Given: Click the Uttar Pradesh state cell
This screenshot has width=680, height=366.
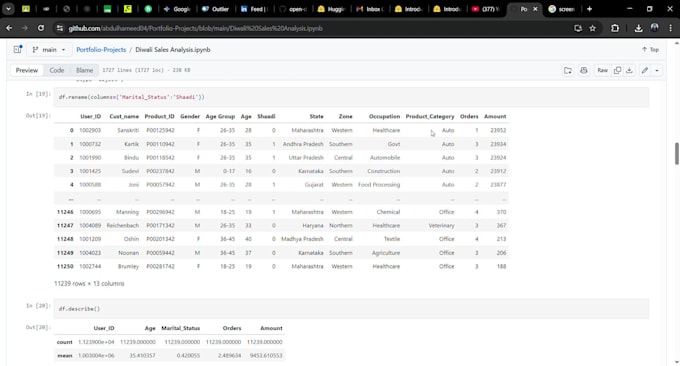Looking at the screenshot, I should pyautogui.click(x=306, y=157).
